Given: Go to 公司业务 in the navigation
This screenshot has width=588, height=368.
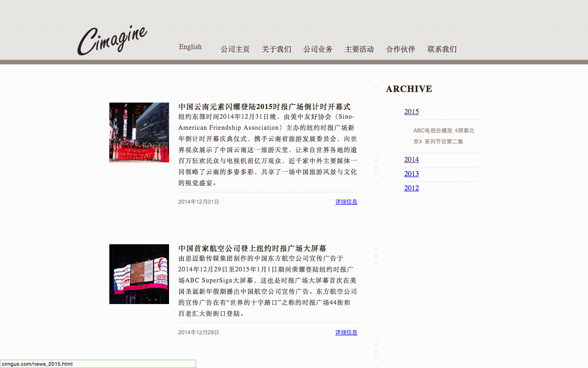Looking at the screenshot, I should point(318,49).
